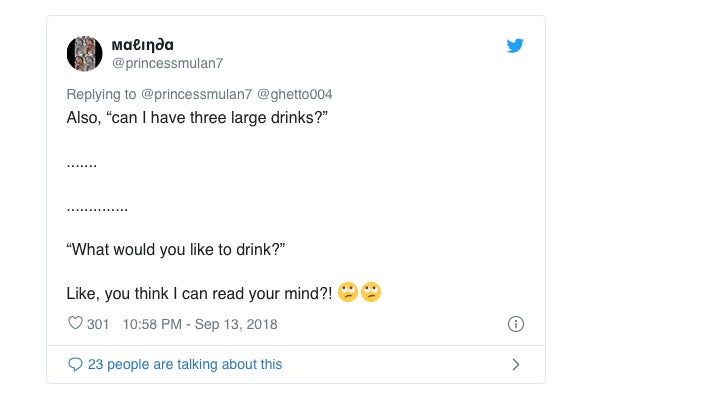The width and height of the screenshot is (715, 403).
Task: Click the speech bubble conversation icon
Action: [75, 364]
